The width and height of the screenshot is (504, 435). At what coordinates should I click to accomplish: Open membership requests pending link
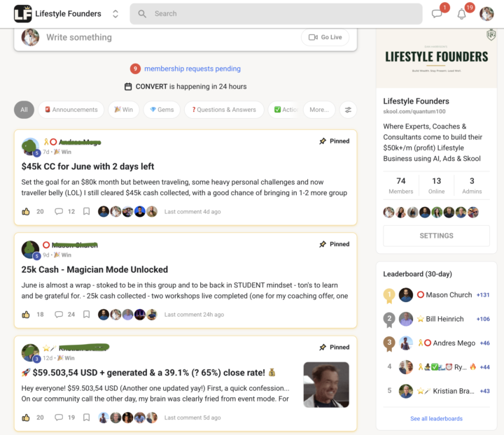pyautogui.click(x=192, y=69)
